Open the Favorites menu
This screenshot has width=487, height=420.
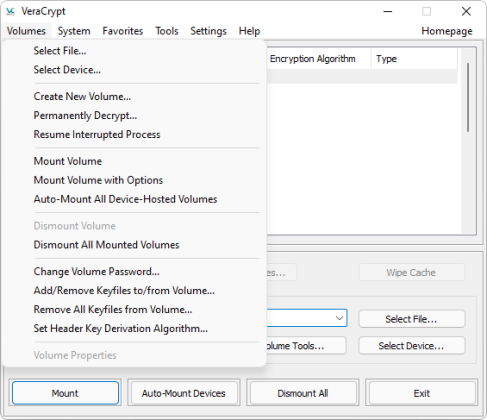pyautogui.click(x=123, y=31)
